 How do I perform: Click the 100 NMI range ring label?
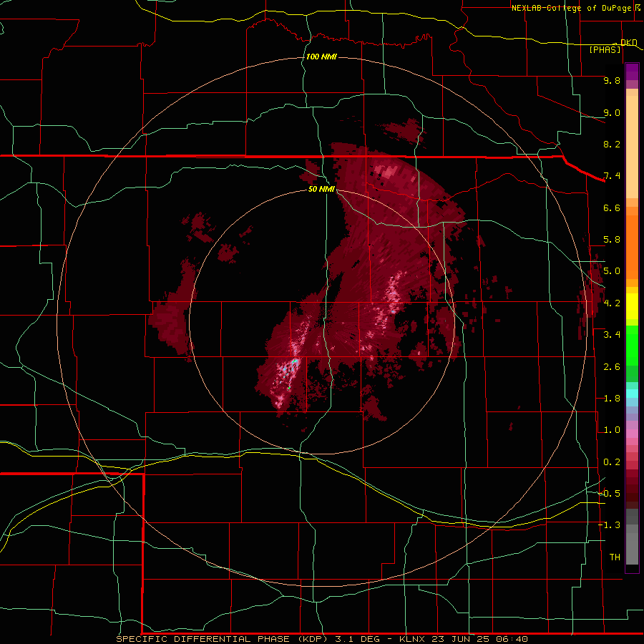coord(321,57)
